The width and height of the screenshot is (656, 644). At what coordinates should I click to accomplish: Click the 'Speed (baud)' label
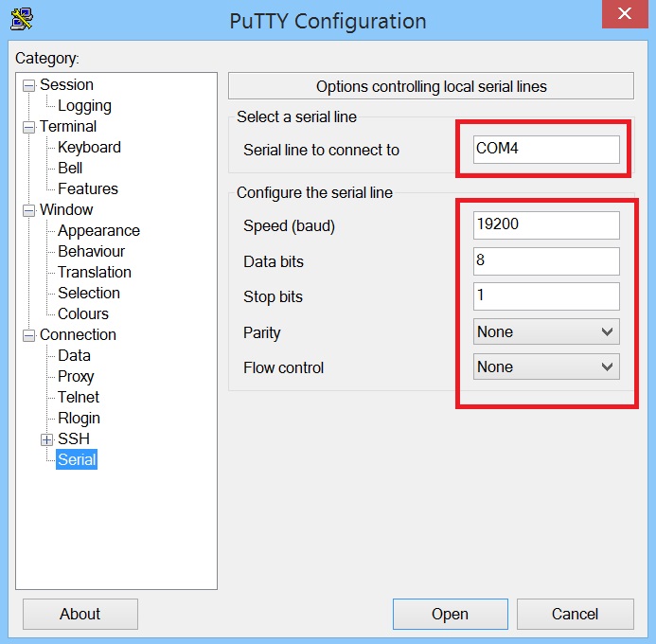tap(289, 226)
